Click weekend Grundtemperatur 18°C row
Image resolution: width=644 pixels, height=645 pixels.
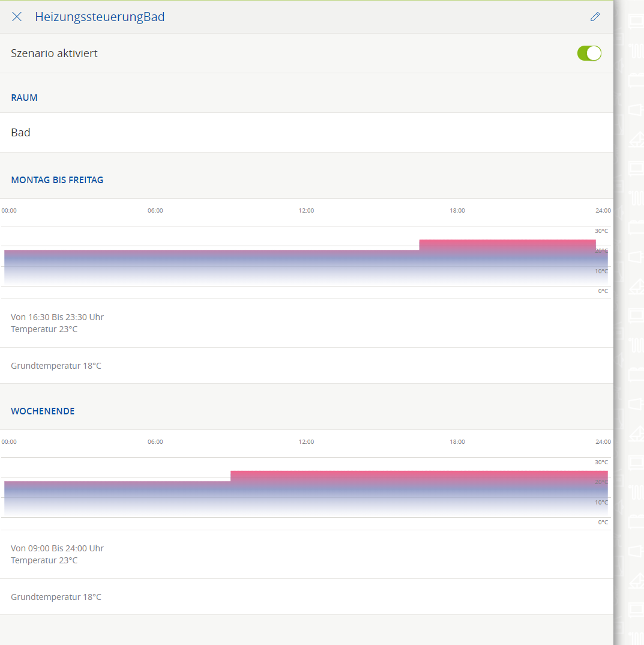tap(56, 597)
